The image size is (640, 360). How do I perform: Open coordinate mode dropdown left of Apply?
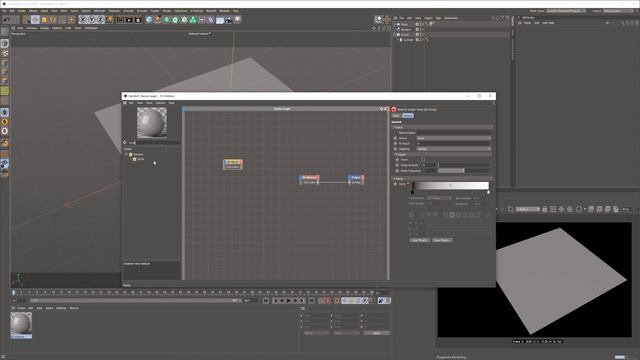point(316,333)
